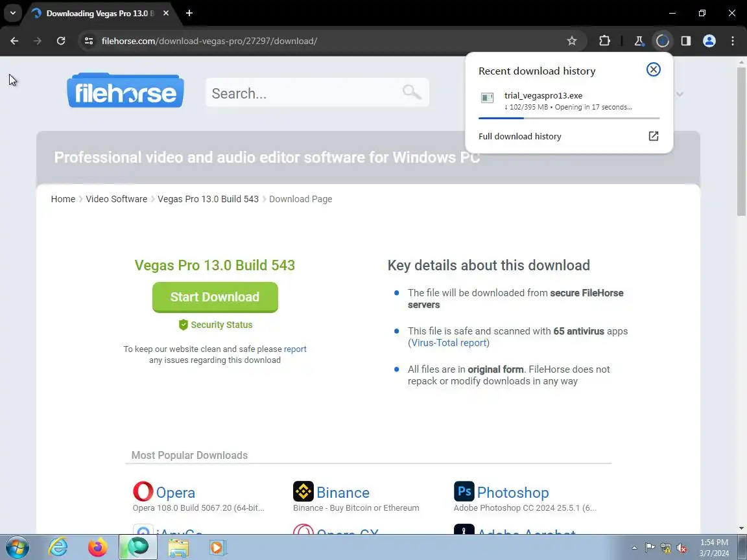Go to FileHorse home via logo
The height and width of the screenshot is (560, 747).
coord(126,91)
